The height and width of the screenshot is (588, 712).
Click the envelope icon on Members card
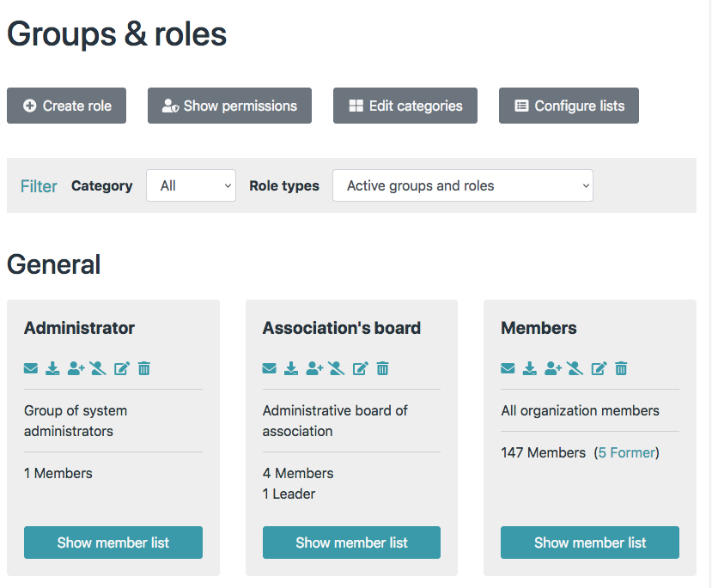coord(508,368)
